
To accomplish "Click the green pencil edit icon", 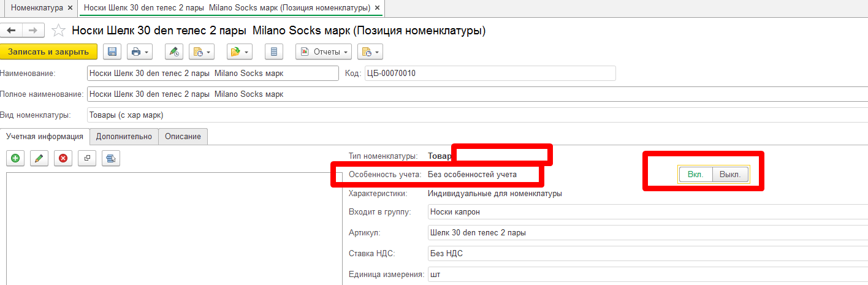I will click(x=39, y=158).
